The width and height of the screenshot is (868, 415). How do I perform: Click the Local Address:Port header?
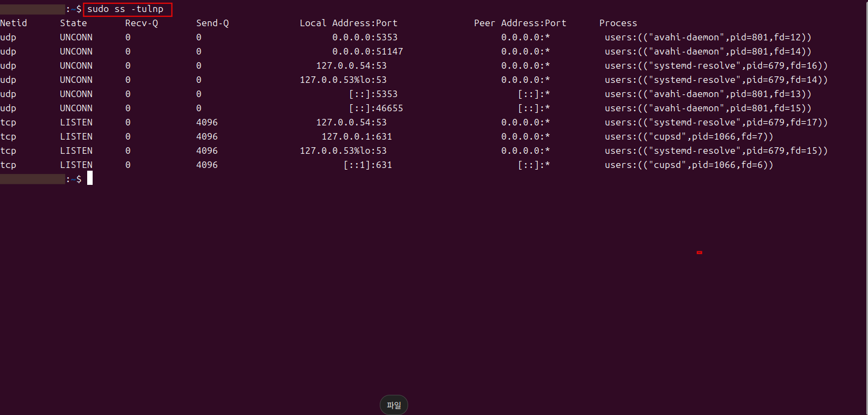click(348, 23)
